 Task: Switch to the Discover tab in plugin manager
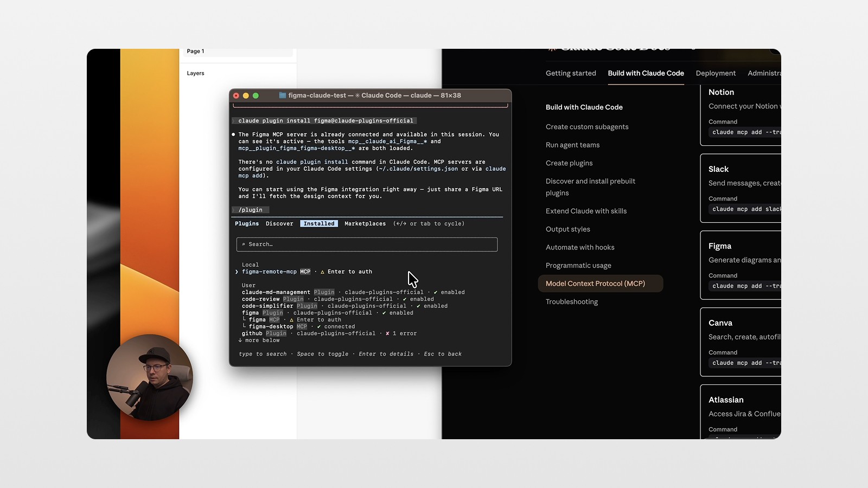click(279, 223)
